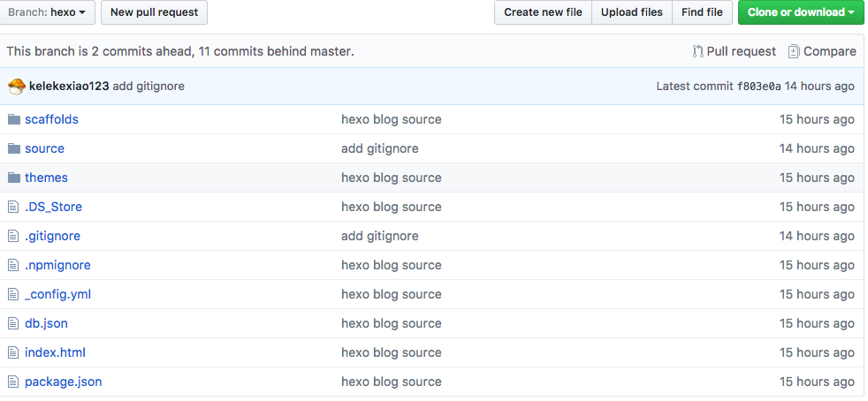The width and height of the screenshot is (868, 401).
Task: Click the source folder icon
Action: (x=14, y=148)
